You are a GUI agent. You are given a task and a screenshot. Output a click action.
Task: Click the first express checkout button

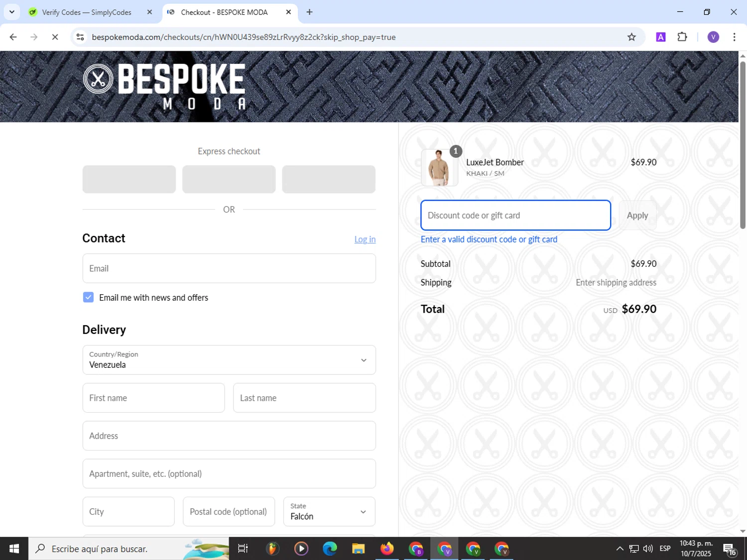pyautogui.click(x=129, y=179)
